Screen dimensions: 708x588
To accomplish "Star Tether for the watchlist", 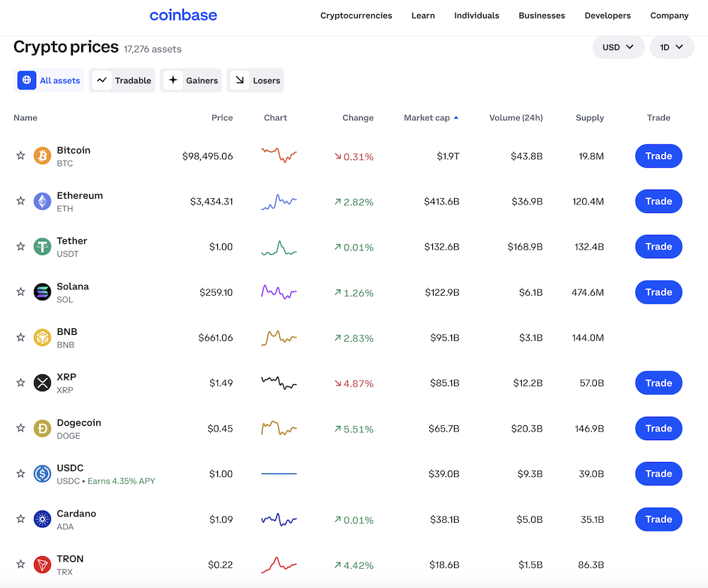I will click(x=21, y=246).
